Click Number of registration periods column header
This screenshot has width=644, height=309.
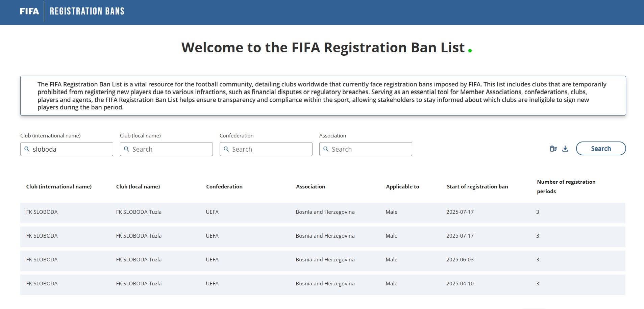(566, 186)
